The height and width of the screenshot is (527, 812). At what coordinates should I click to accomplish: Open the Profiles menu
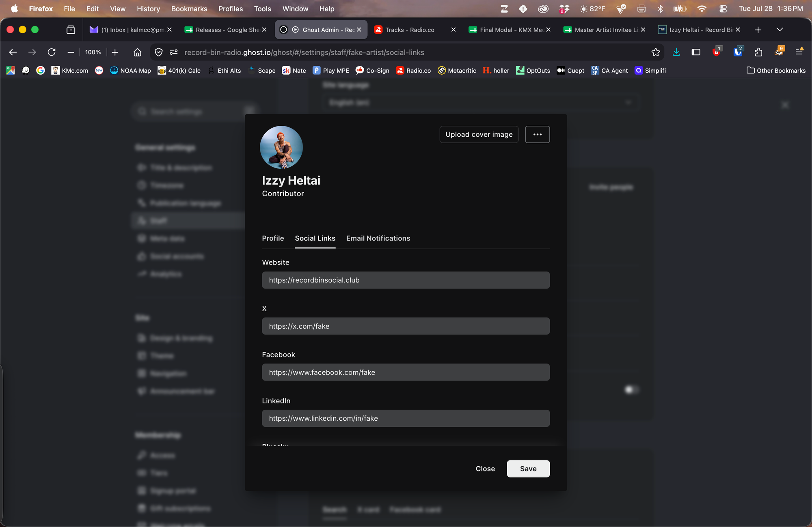click(231, 9)
